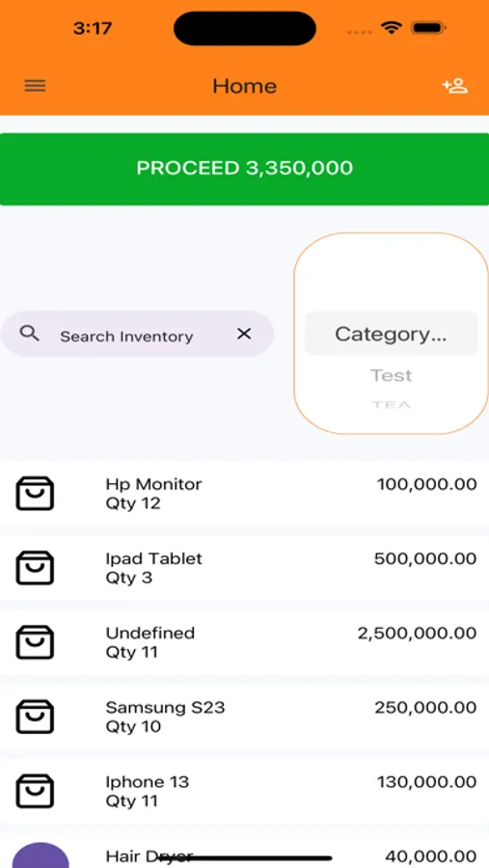This screenshot has width=489, height=868.
Task: Tap the Wi-Fi status icon
Action: point(392,28)
